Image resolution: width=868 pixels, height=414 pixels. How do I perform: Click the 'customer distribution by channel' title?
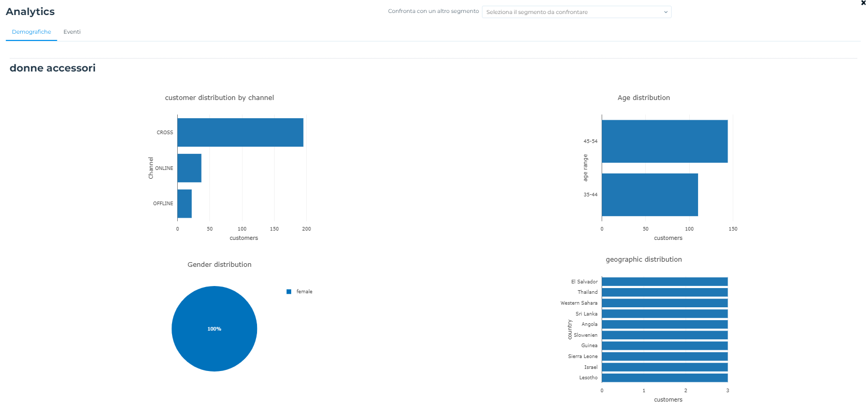pos(219,98)
